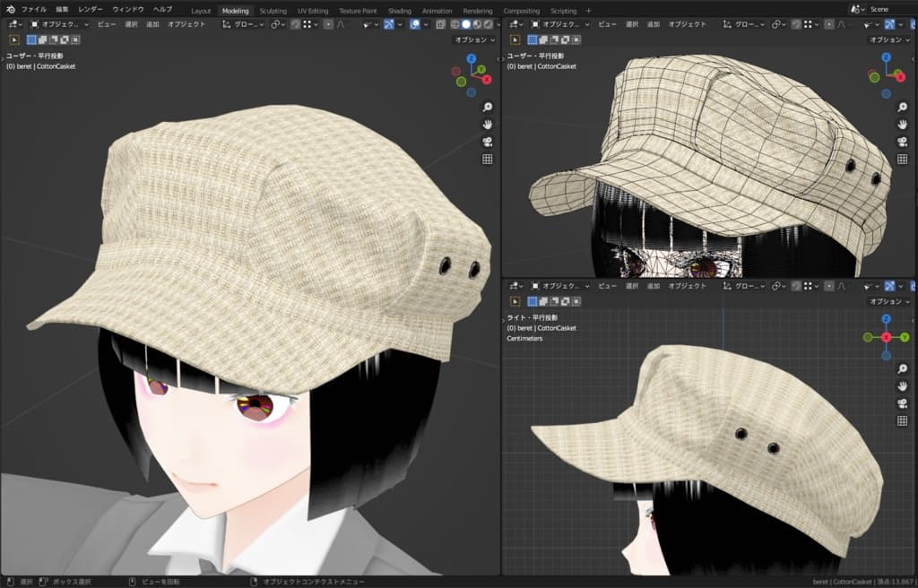Click the red X axis on left viewport gizmo

point(487,79)
